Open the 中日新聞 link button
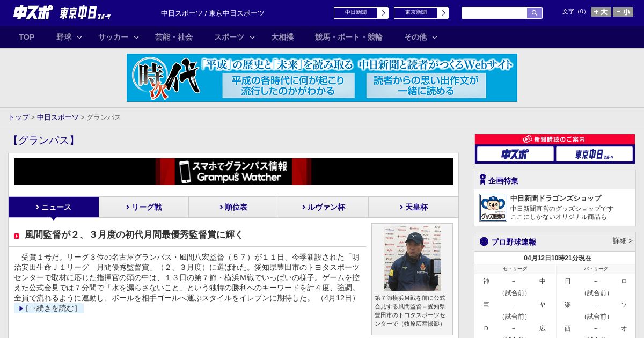Screen dimensions: 644x338 361,13
